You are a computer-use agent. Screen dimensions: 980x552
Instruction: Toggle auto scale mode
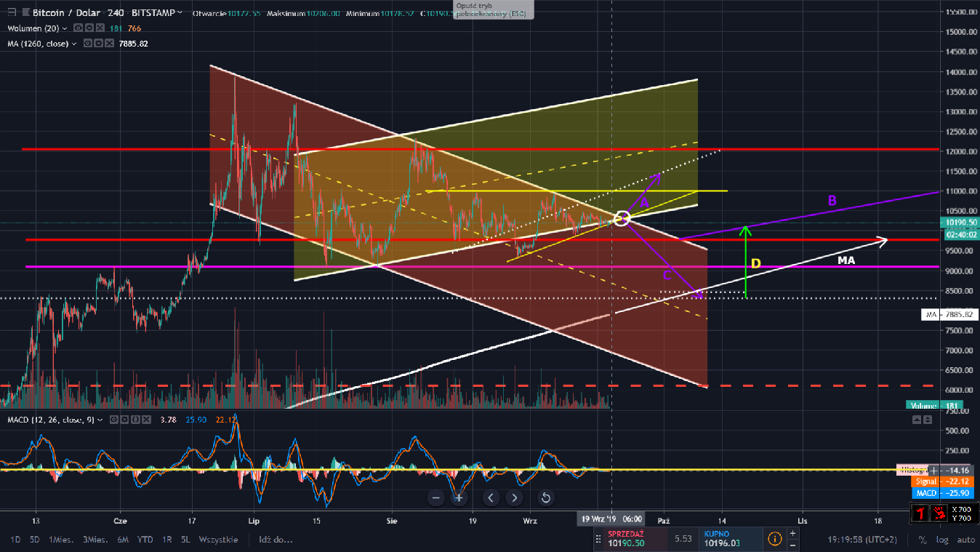coord(965,540)
